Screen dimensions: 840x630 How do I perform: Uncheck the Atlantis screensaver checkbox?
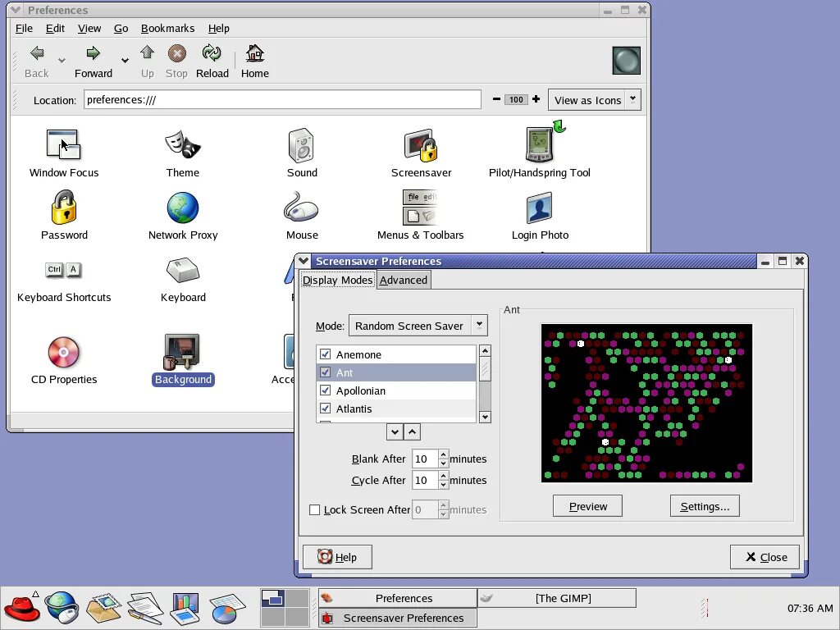(x=325, y=409)
